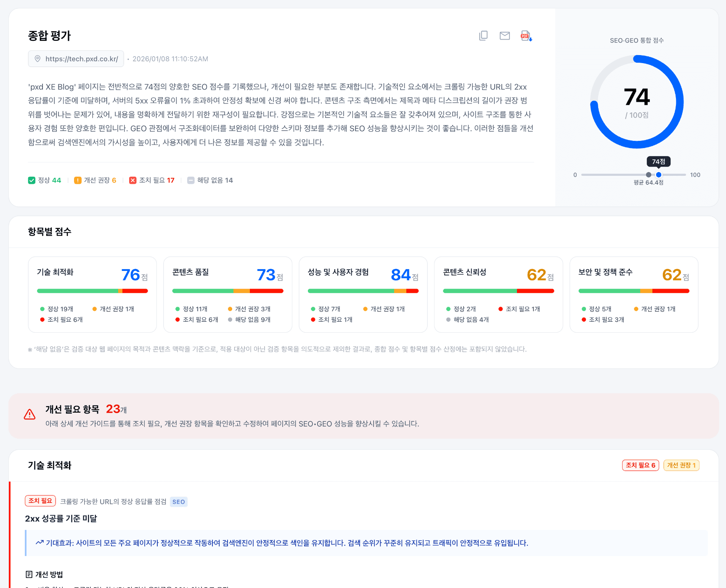Click the orange 개선 권장 exclamation icon

click(77, 180)
